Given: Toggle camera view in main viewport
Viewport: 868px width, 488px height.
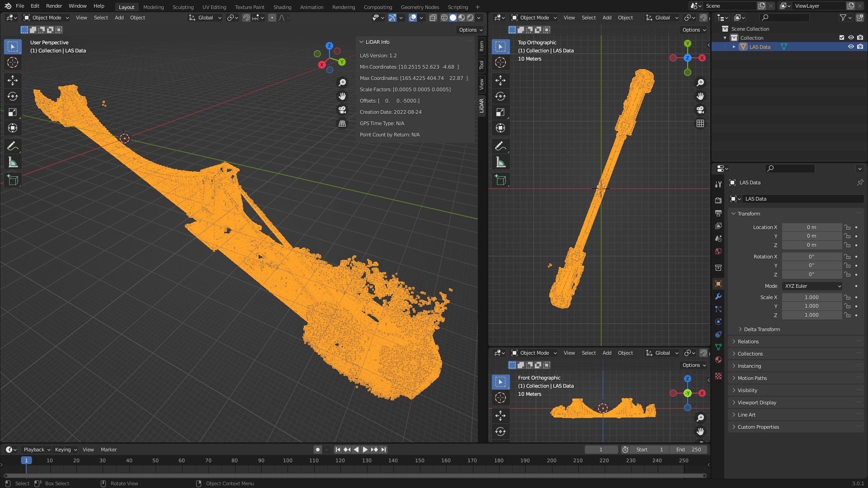Looking at the screenshot, I should [x=342, y=110].
